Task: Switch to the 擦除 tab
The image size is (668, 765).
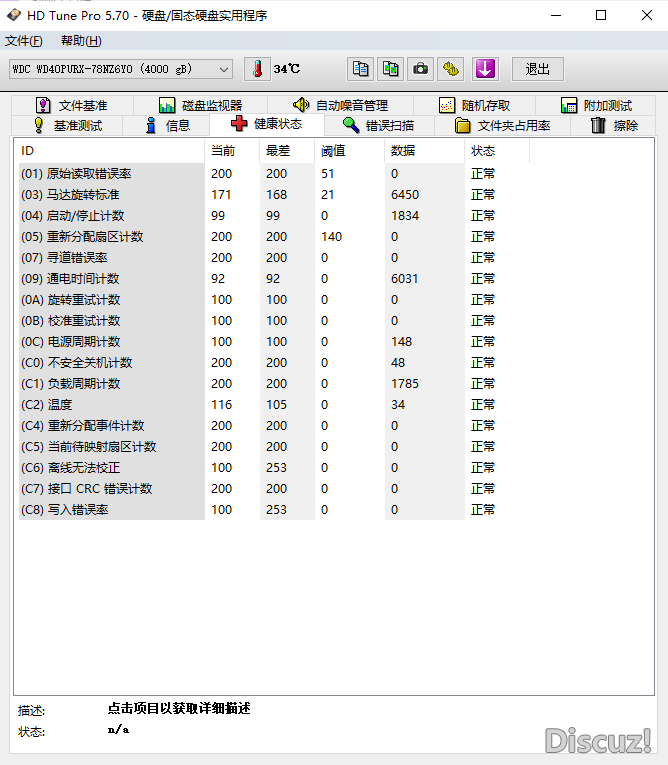Action: pyautogui.click(x=614, y=126)
